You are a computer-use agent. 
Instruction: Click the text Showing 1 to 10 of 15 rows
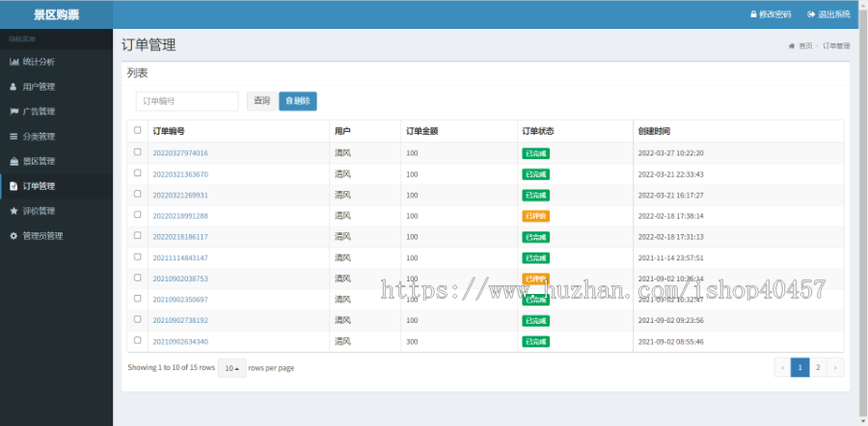(171, 367)
